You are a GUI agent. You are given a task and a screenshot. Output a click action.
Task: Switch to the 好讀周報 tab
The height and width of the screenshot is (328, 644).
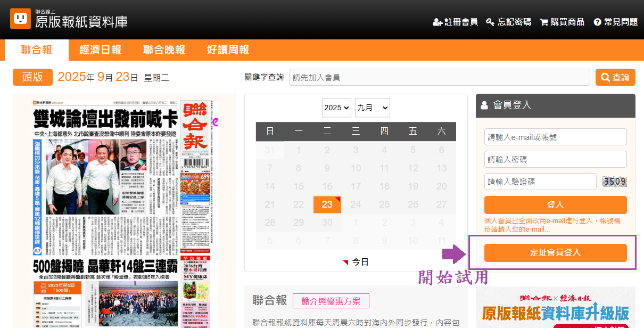coord(228,50)
